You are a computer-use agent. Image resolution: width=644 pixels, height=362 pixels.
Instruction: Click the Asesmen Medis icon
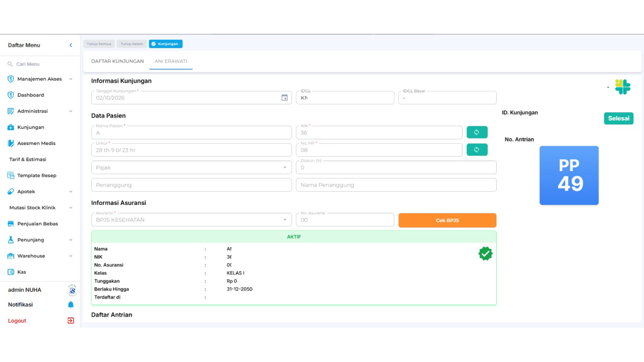[x=11, y=143]
